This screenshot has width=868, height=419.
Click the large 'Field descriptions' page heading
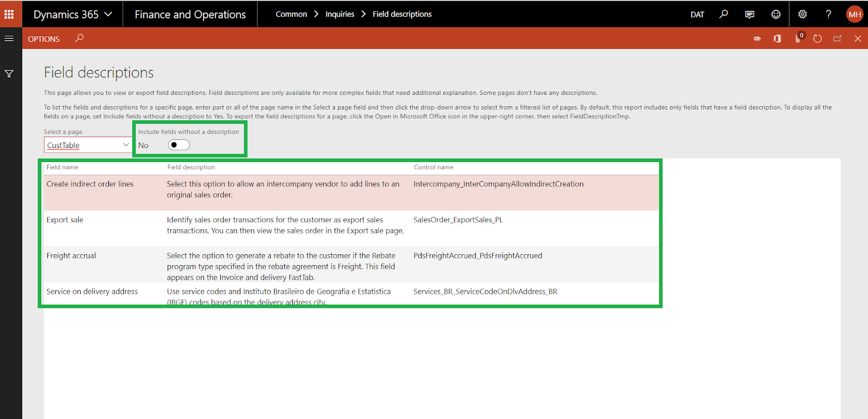[x=99, y=73]
